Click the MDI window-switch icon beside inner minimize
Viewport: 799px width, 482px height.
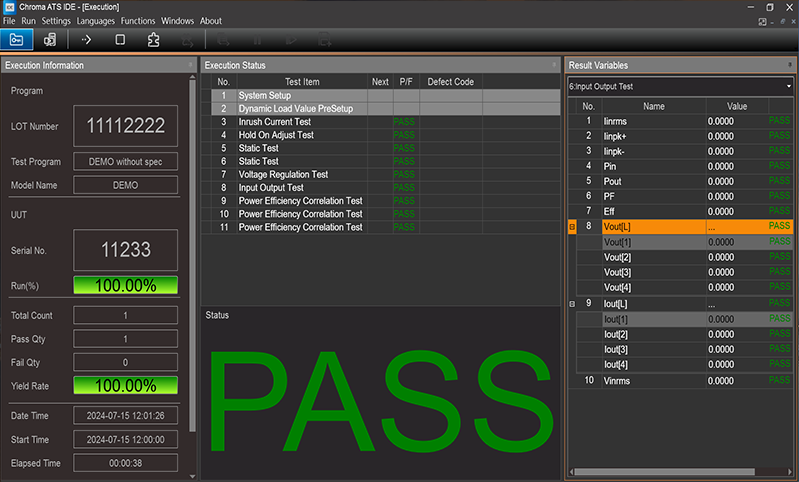[x=762, y=22]
